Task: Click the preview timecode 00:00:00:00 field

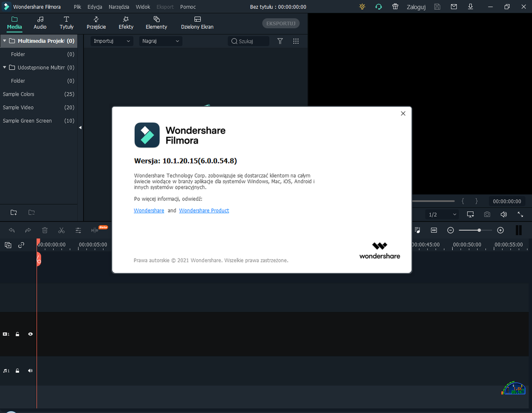Action: coord(507,201)
